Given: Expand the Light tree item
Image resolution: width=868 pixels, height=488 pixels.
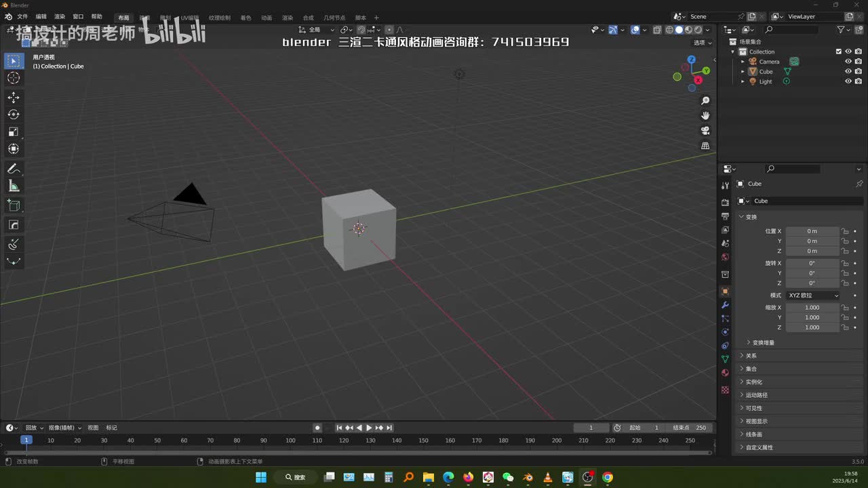Looking at the screenshot, I should point(743,81).
